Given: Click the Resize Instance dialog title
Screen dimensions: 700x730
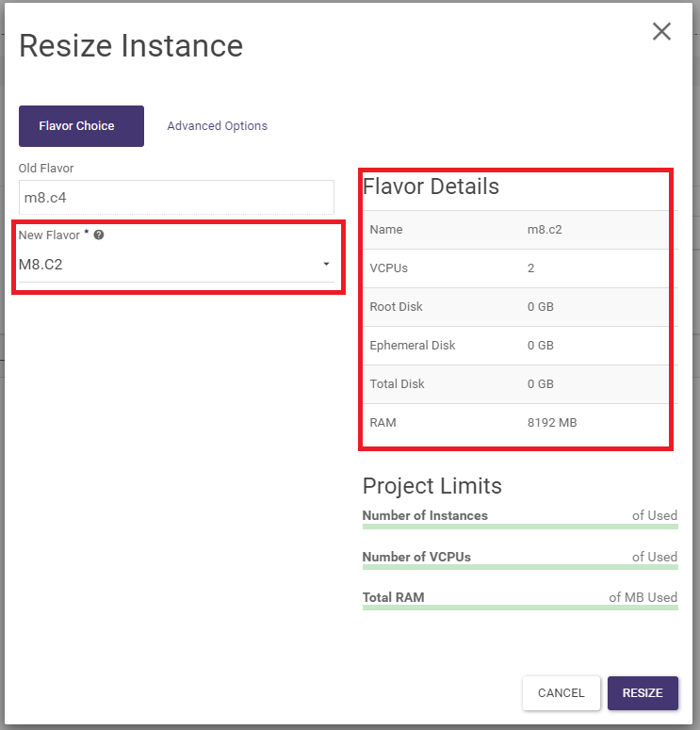Looking at the screenshot, I should [x=131, y=46].
